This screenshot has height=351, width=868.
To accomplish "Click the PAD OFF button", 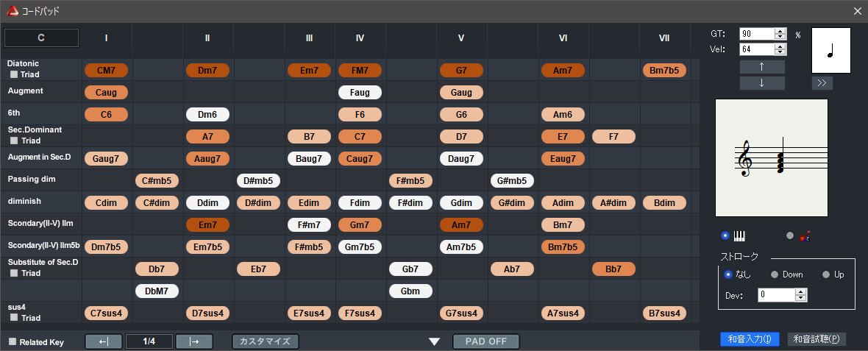I will [x=486, y=341].
